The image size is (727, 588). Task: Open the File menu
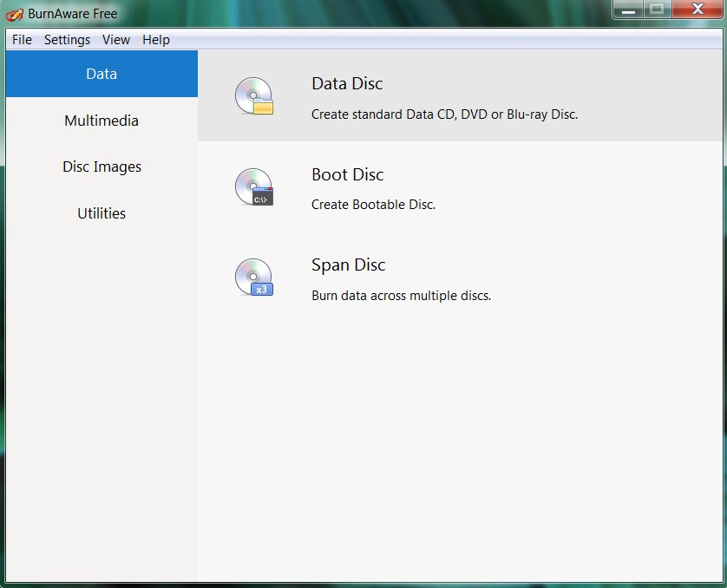coord(22,40)
